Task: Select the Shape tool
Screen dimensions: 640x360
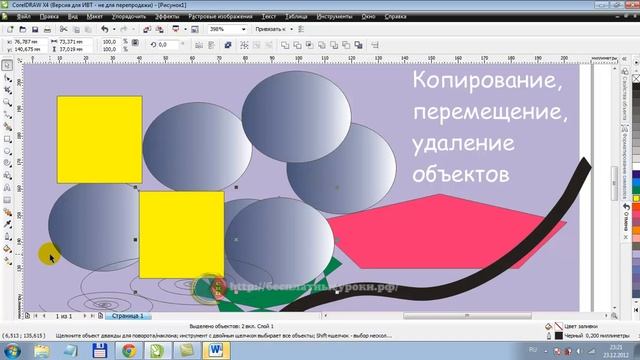Action: tap(7, 78)
